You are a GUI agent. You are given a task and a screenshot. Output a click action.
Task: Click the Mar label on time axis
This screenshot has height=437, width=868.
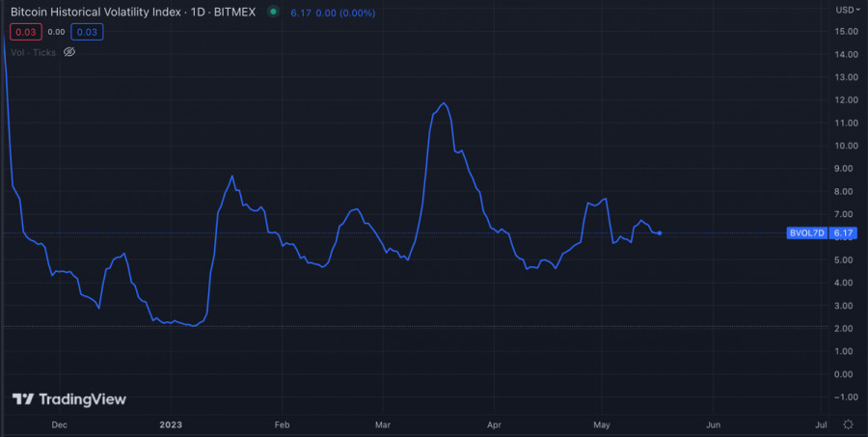tap(383, 424)
